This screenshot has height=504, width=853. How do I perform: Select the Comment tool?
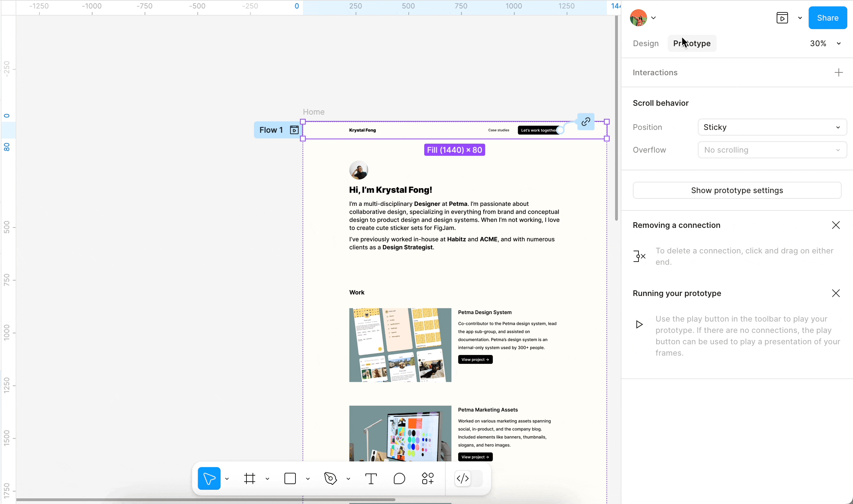pyautogui.click(x=399, y=478)
